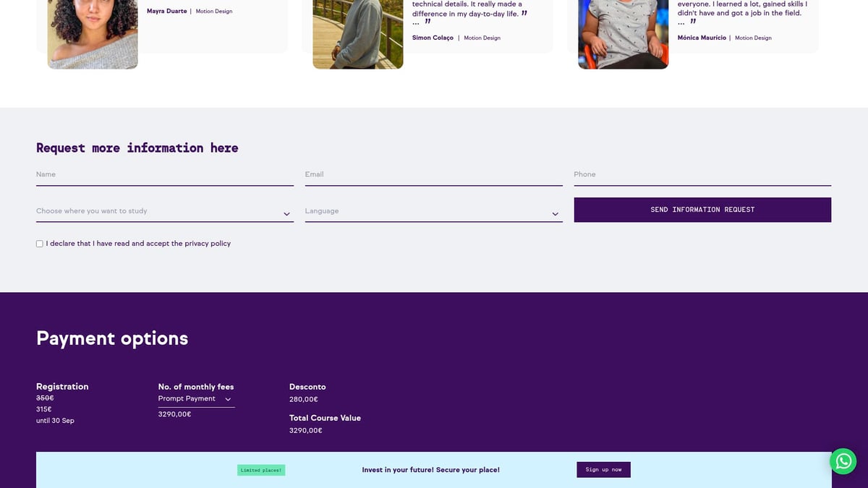Viewport: 868px width, 488px height.
Task: Click the 'Limited places!' green badge
Action: (x=261, y=471)
